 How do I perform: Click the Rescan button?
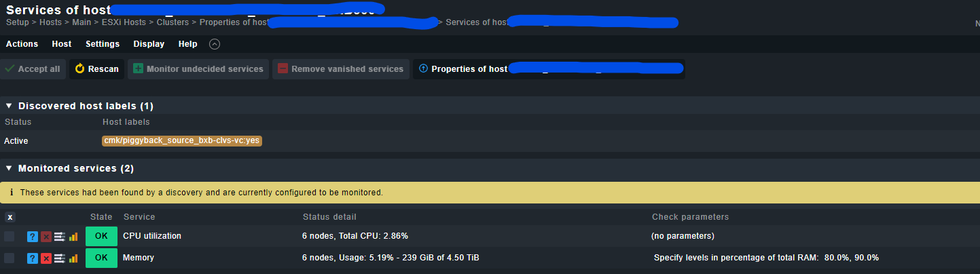point(96,68)
